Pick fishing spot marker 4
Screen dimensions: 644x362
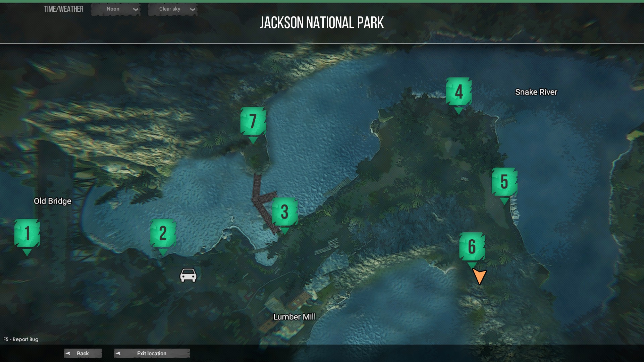coord(459,92)
